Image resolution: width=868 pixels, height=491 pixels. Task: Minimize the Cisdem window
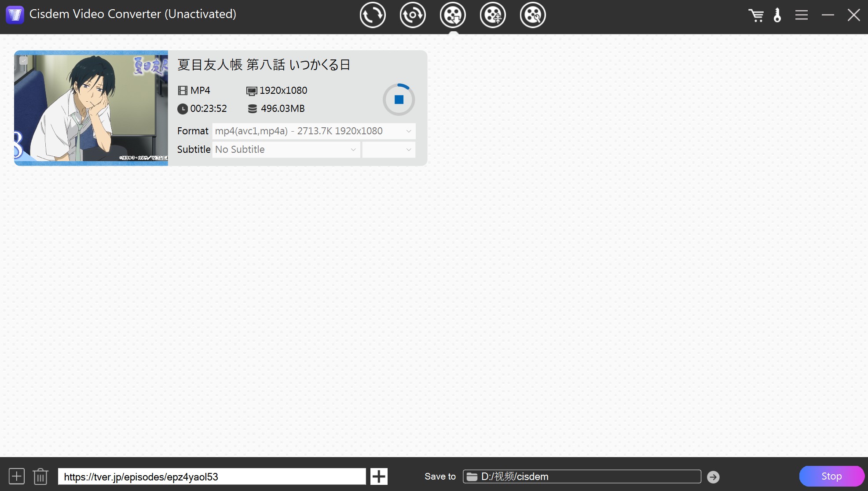(828, 15)
